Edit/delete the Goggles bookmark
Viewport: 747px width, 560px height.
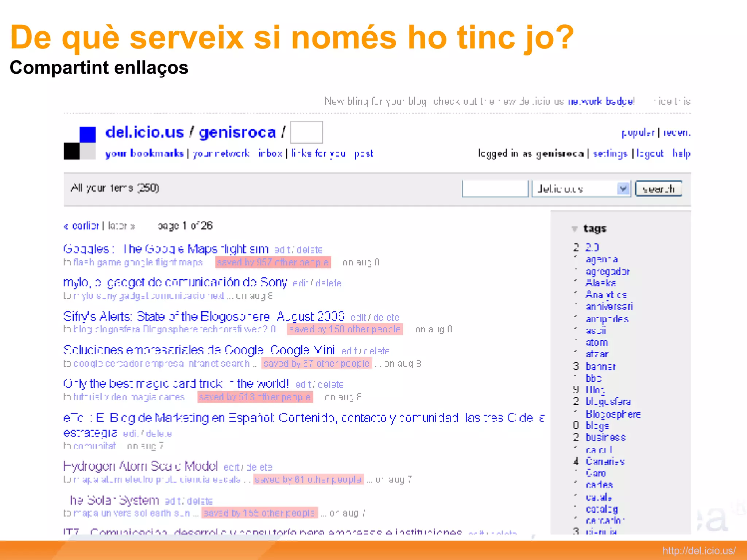tap(298, 250)
